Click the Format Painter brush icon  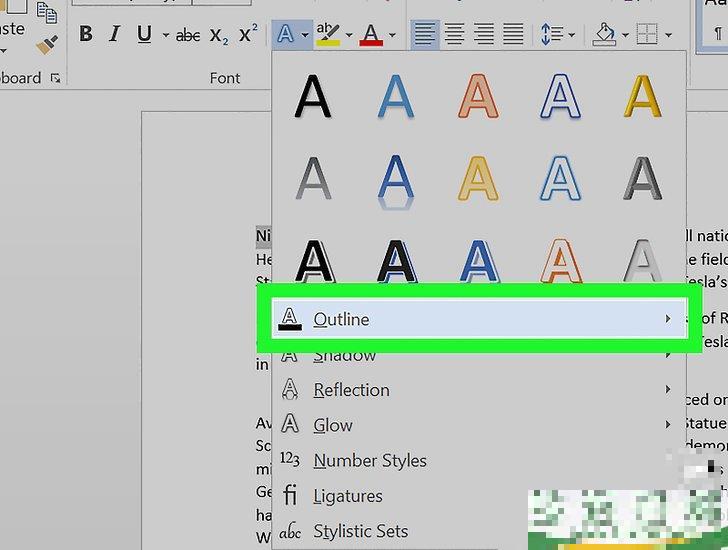point(47,44)
